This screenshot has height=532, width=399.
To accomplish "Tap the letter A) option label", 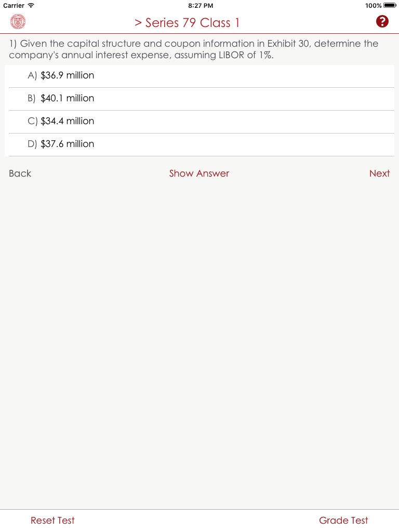I will coord(32,75).
